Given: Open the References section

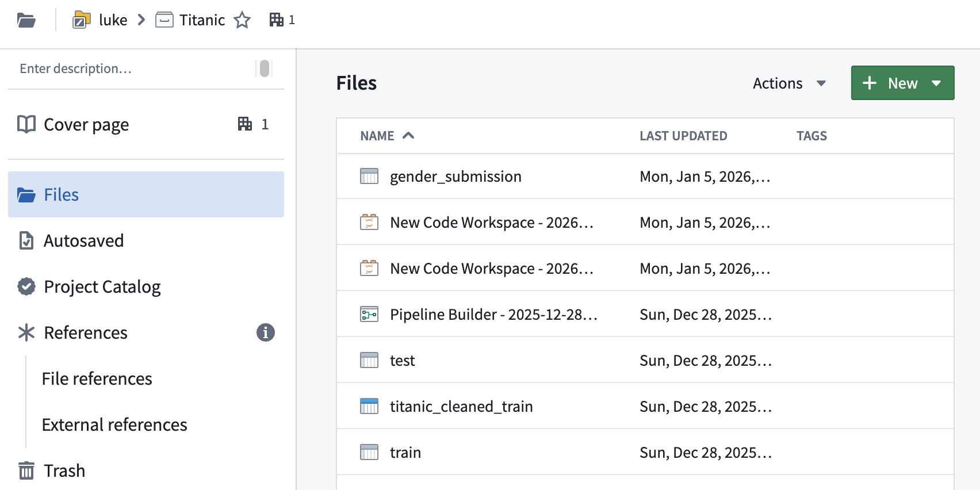Looking at the screenshot, I should (146, 332).
